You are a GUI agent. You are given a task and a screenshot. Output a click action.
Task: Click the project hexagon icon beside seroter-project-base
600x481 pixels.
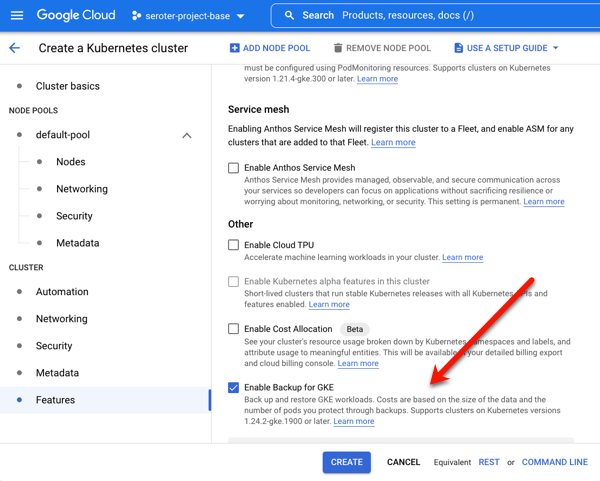(x=137, y=16)
